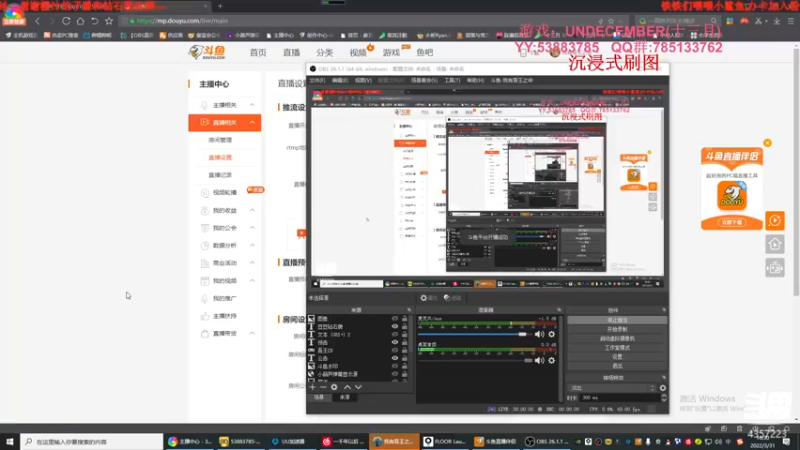
Task: Open transition properties gear icon
Action: [x=662, y=388]
